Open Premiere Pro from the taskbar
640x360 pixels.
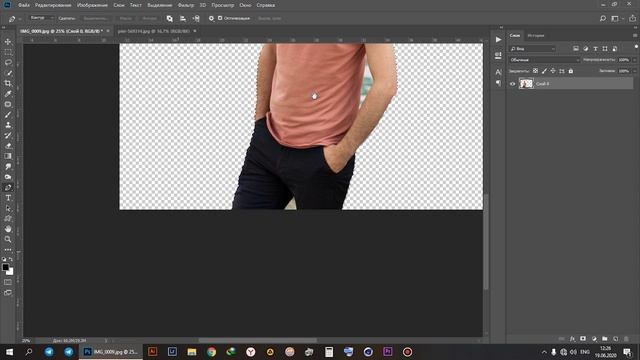tap(388, 352)
